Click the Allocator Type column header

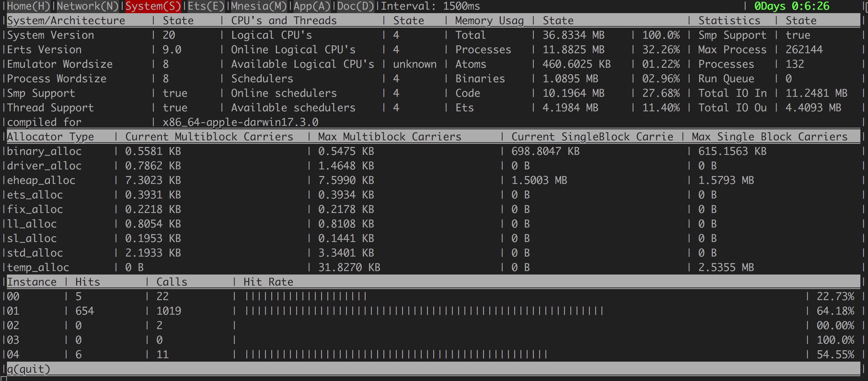click(x=50, y=137)
